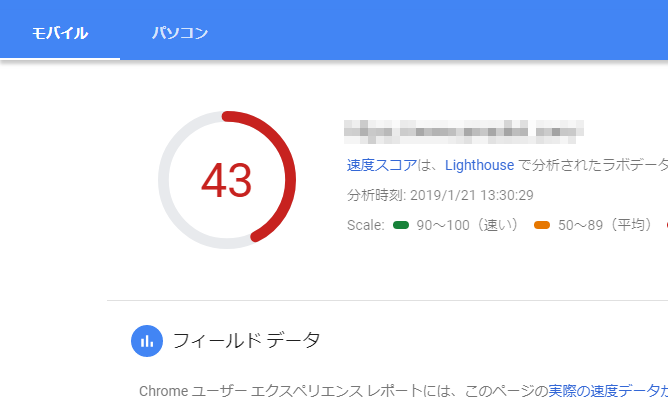This screenshot has width=668, height=415.
Task: Click the green 速い scale indicator
Action: pyautogui.click(x=401, y=225)
